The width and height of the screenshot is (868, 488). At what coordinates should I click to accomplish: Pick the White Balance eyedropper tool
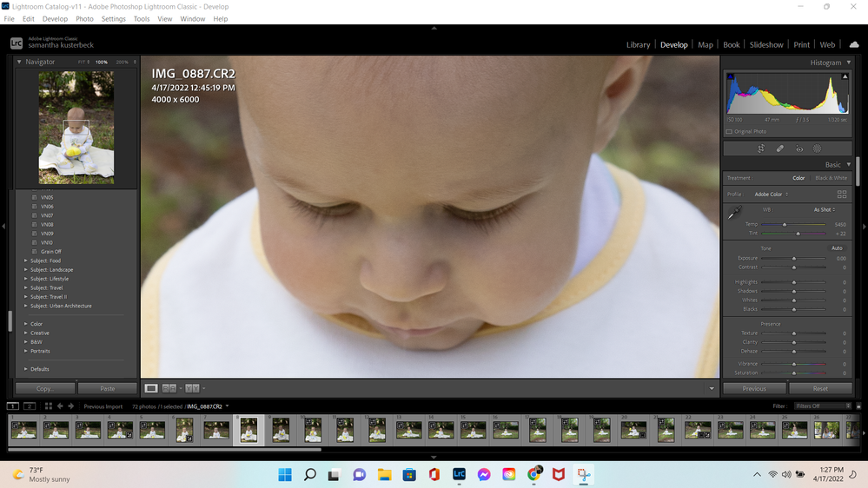click(735, 213)
